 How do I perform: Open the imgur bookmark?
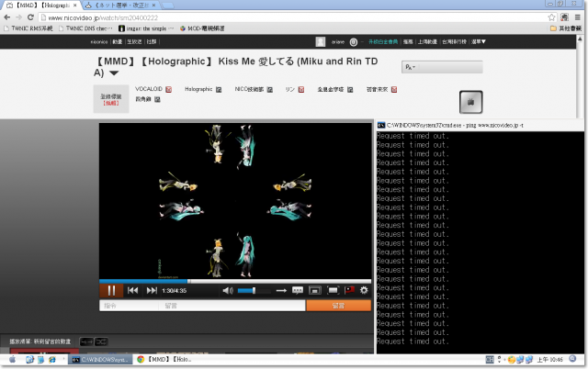pyautogui.click(x=146, y=28)
